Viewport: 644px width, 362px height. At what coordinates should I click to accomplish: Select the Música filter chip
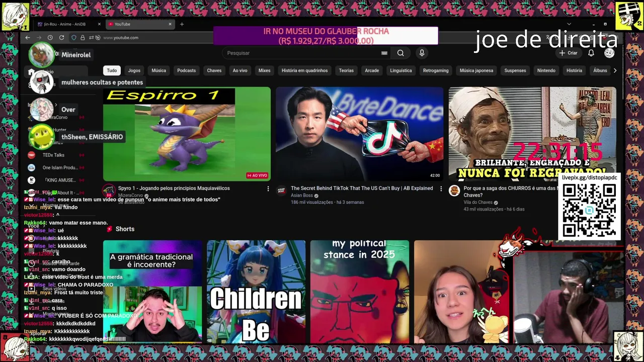(x=159, y=70)
